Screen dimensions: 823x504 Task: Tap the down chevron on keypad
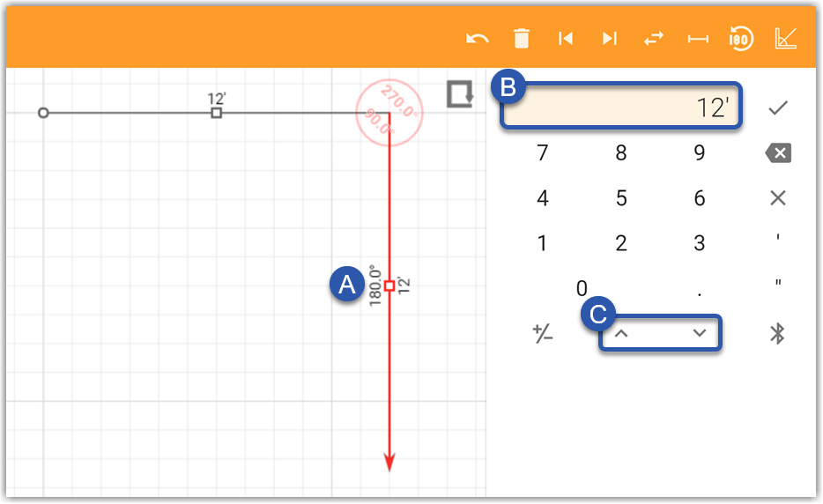(x=699, y=333)
